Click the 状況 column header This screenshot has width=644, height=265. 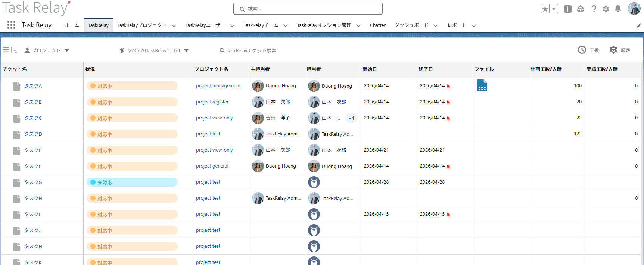click(x=138, y=69)
